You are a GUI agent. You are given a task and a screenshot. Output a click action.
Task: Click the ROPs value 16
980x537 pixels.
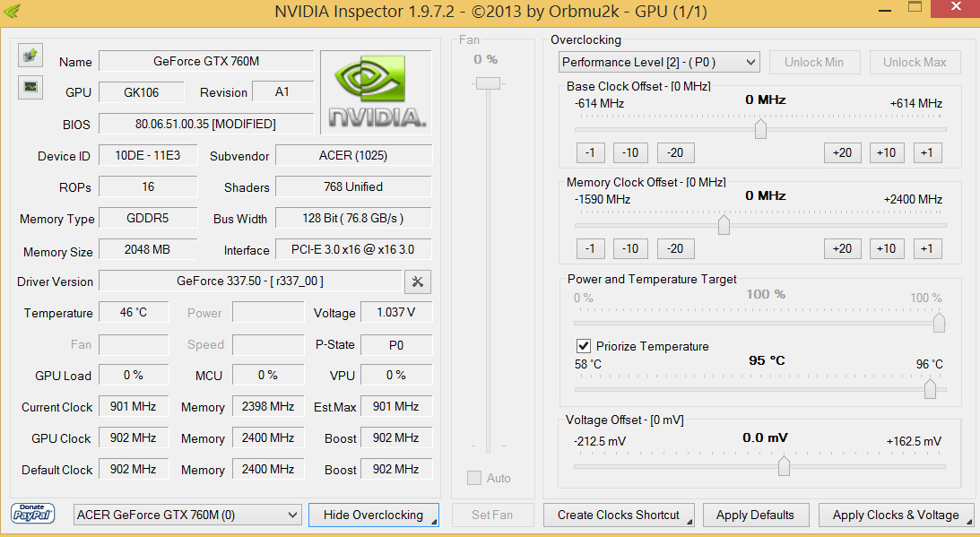coord(148,186)
